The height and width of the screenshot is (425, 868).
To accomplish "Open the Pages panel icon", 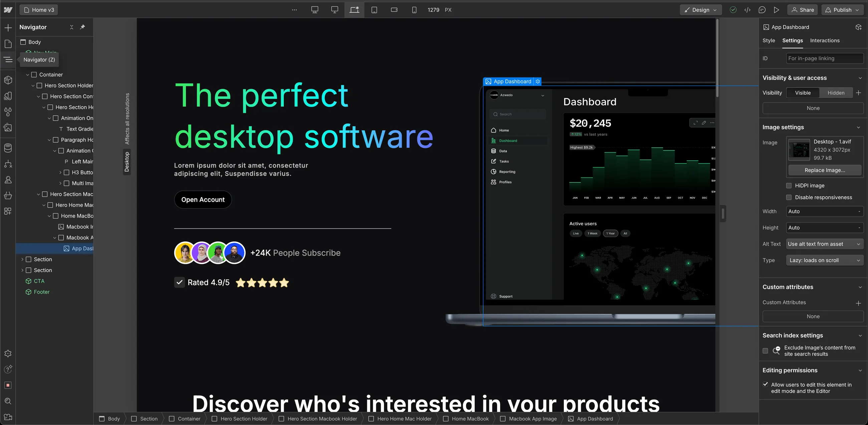I will point(8,43).
